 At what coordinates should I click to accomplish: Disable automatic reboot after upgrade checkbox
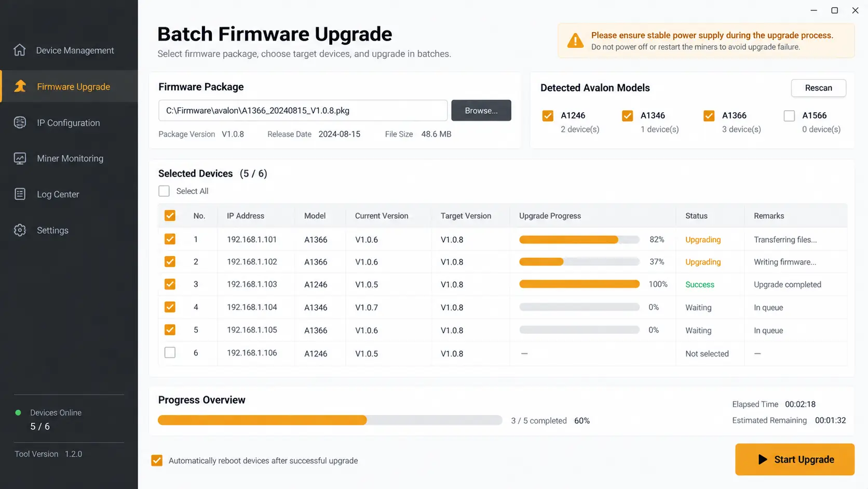tap(157, 460)
